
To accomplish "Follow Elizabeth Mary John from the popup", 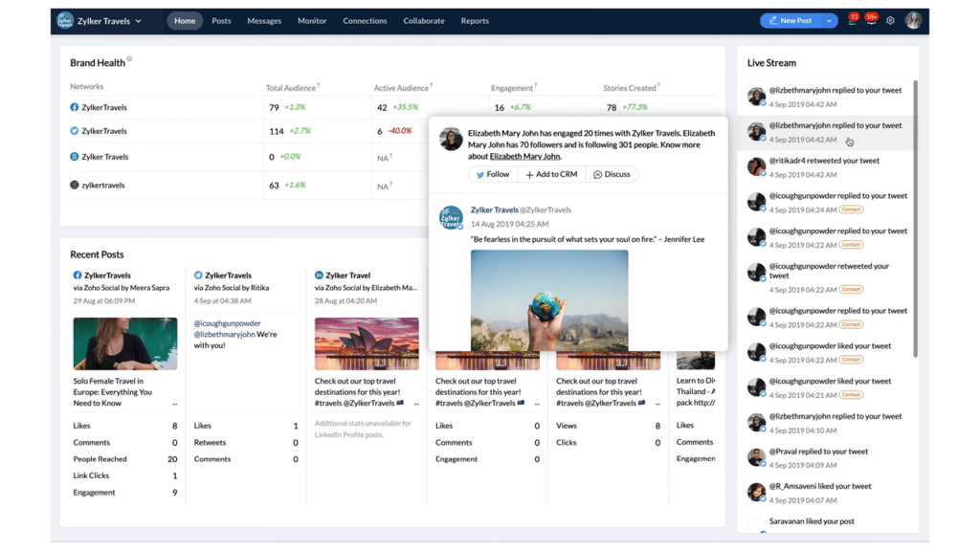I will 493,174.
